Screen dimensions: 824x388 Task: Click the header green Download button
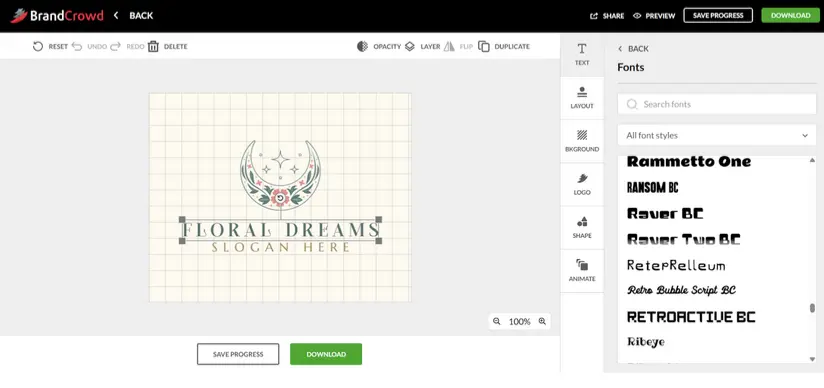click(x=790, y=15)
